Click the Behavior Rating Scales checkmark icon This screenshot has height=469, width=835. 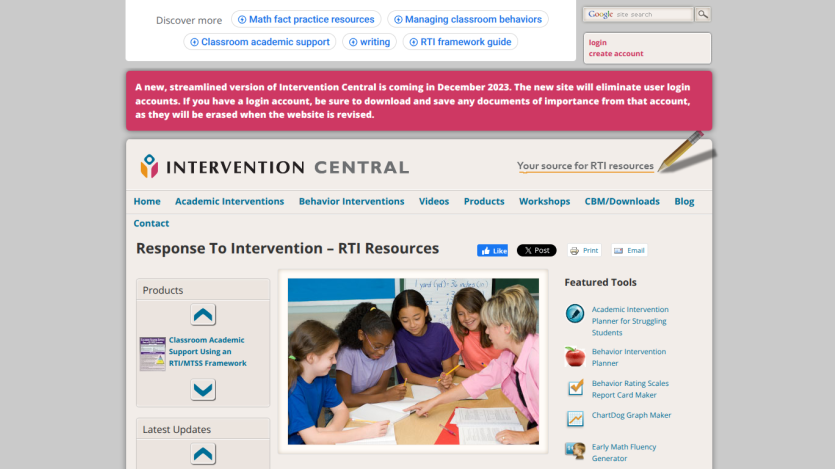[575, 388]
